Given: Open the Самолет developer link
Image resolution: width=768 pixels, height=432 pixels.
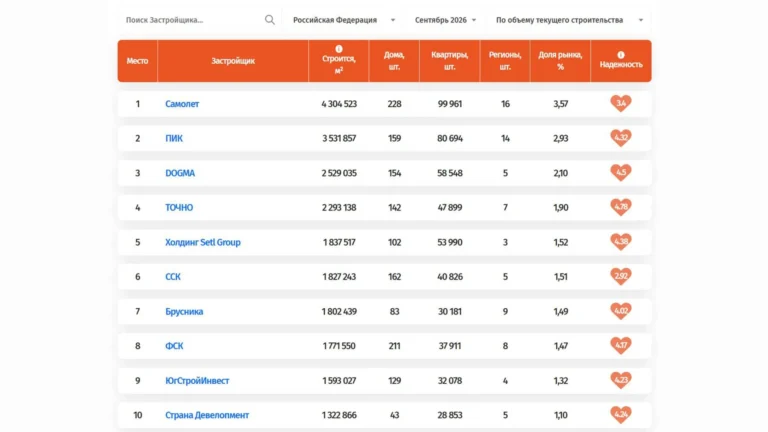Looking at the screenshot, I should (x=182, y=104).
